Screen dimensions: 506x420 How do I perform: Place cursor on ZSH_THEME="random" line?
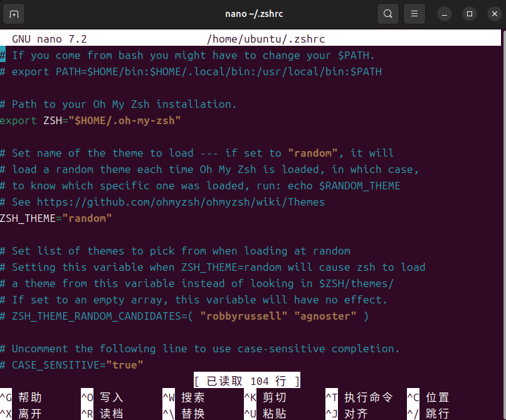(56, 218)
